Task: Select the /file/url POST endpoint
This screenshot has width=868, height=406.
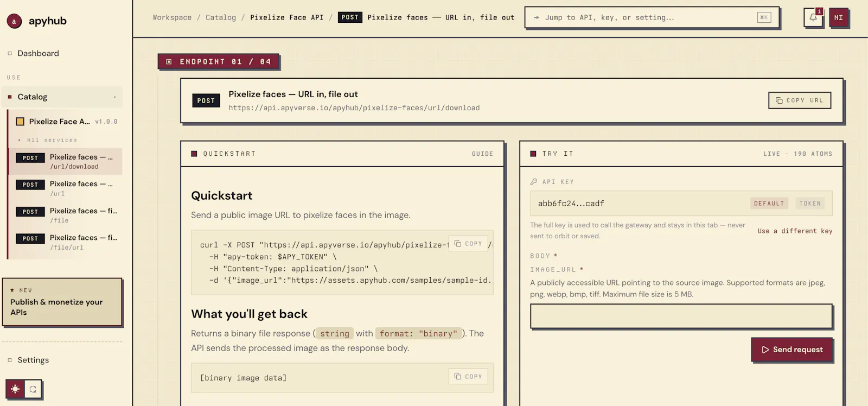Action: 66,242
